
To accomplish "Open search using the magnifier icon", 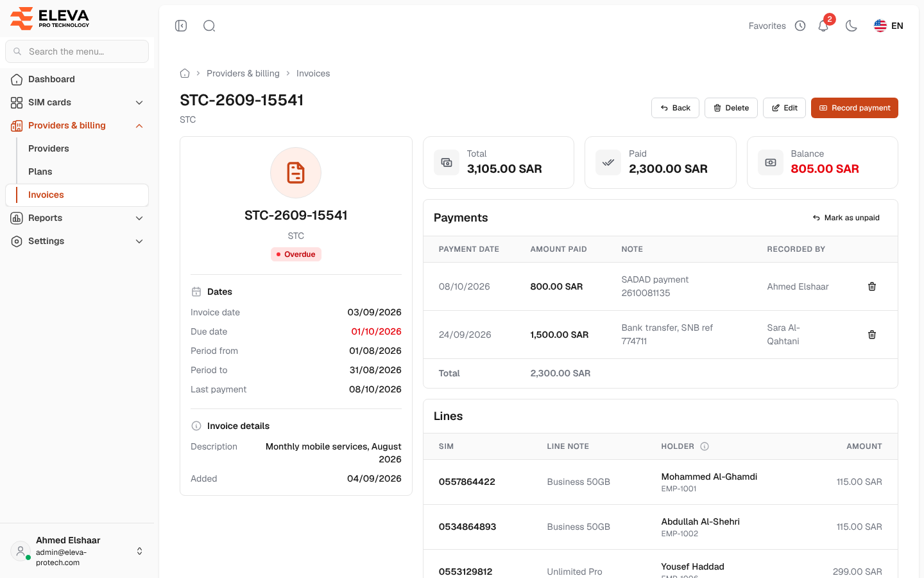I will tap(209, 26).
